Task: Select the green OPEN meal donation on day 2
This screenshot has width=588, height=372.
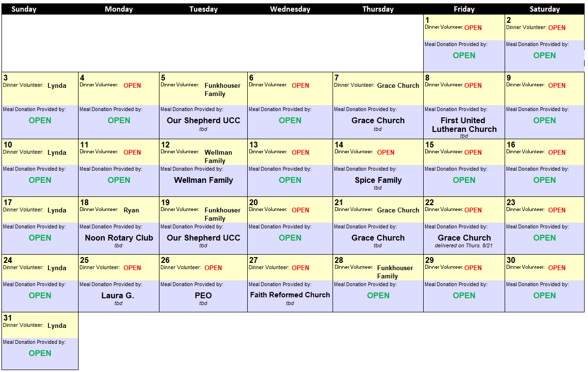Action: [x=544, y=55]
